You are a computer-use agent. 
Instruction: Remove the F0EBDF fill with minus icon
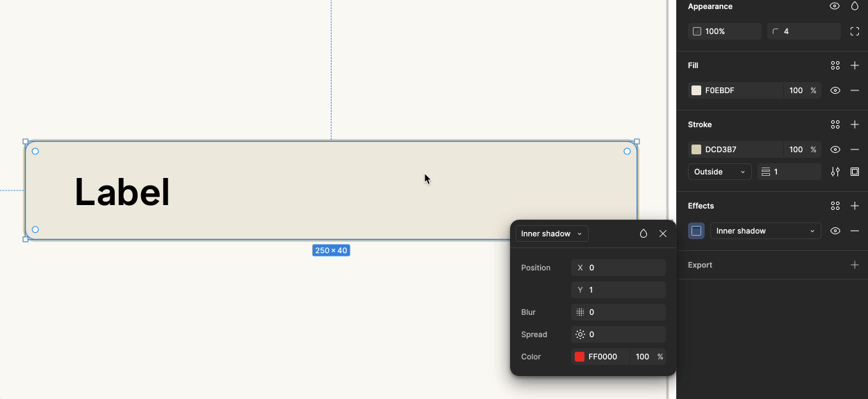(x=855, y=90)
